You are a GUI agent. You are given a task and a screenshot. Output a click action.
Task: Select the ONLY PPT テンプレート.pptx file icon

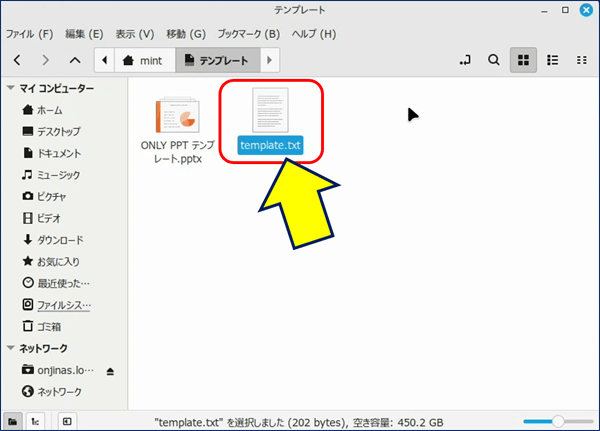[178, 115]
